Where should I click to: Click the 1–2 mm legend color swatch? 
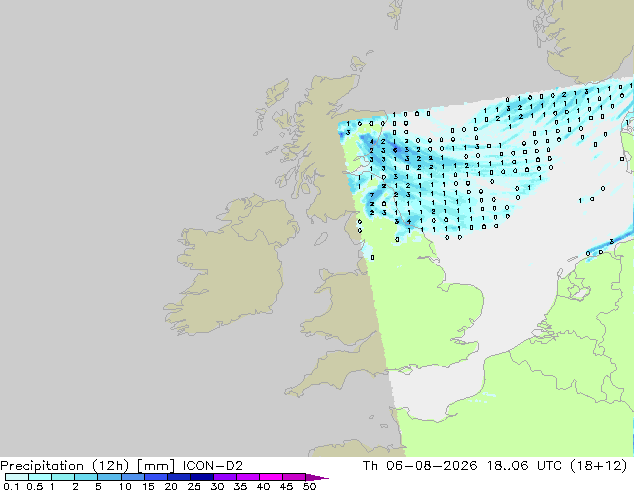click(63, 477)
